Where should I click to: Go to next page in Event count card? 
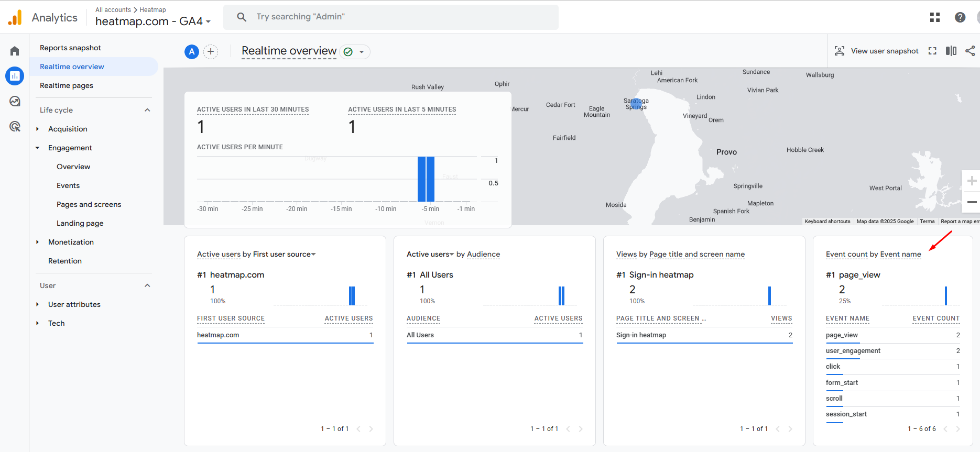958,429
